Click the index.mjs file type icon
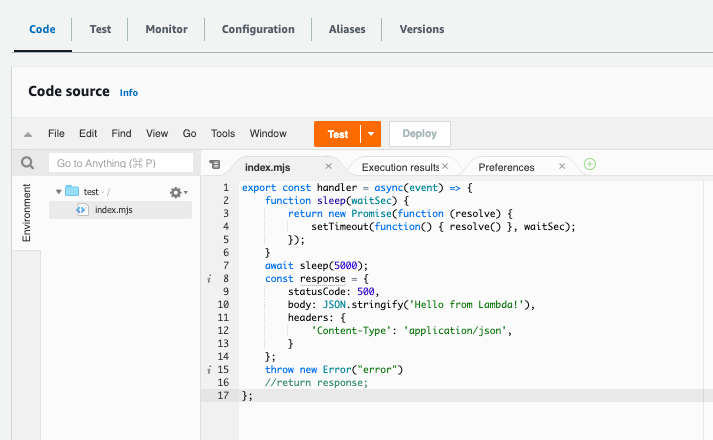The height and width of the screenshot is (440, 713). pyautogui.click(x=82, y=210)
